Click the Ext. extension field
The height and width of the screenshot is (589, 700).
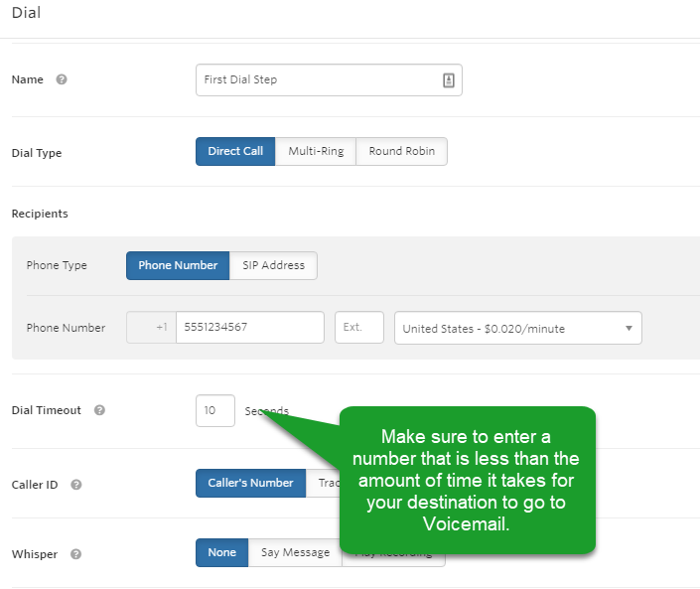pyautogui.click(x=358, y=328)
